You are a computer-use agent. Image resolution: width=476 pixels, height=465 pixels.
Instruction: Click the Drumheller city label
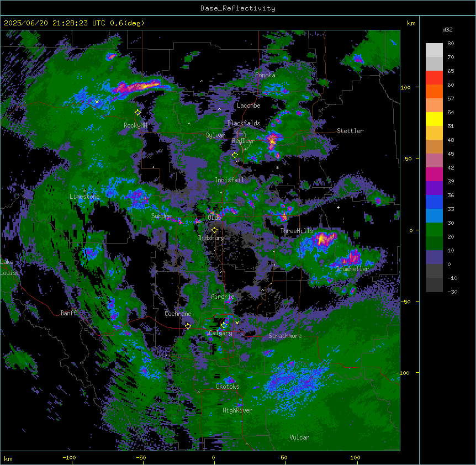pyautogui.click(x=352, y=269)
